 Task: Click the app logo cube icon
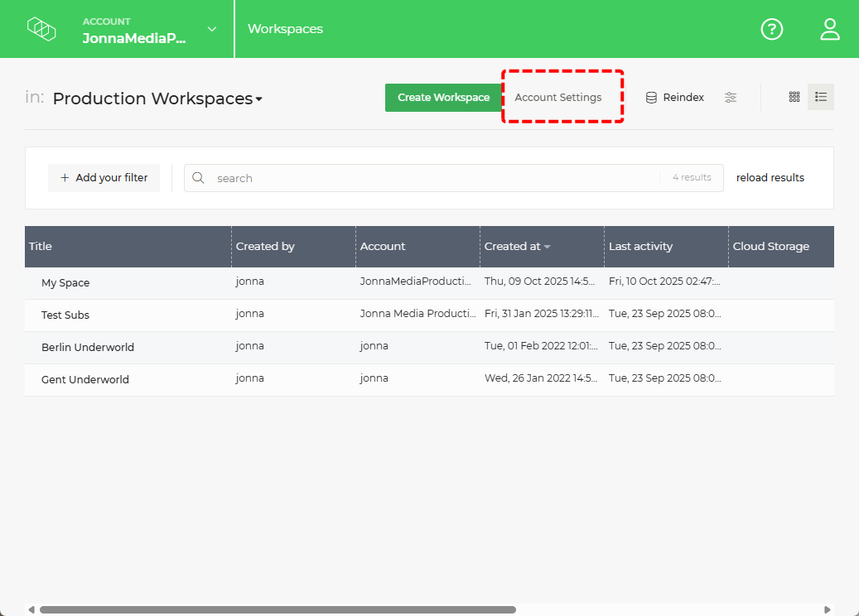[41, 28]
